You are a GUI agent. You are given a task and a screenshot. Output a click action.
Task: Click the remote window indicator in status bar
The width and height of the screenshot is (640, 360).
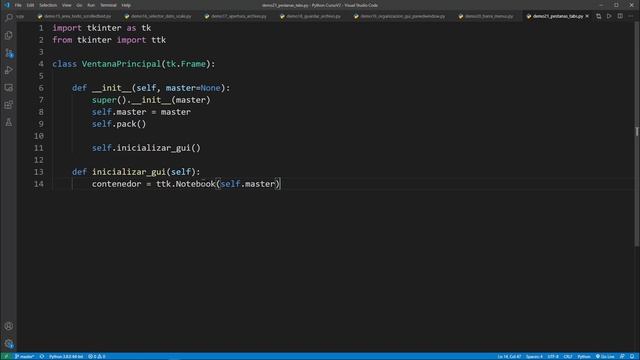6,356
